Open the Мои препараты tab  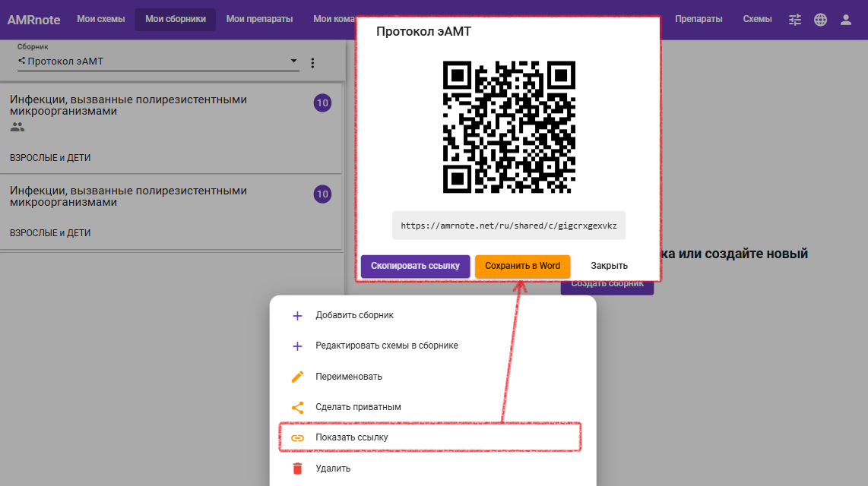click(260, 19)
